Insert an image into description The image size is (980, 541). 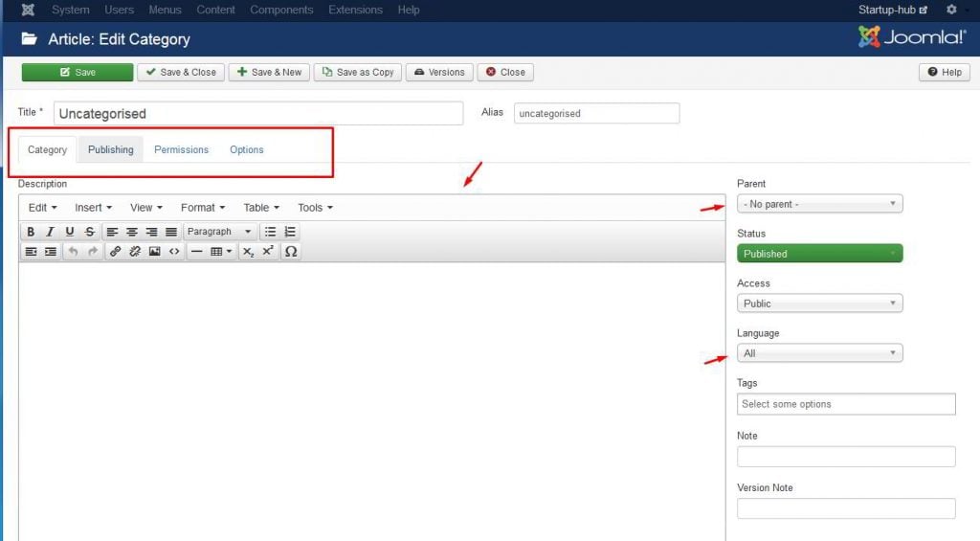pyautogui.click(x=154, y=252)
